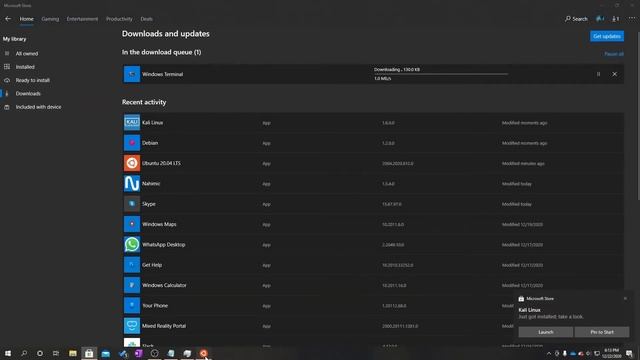This screenshot has height=360, width=640.
Task: Open the Kali Linux row text
Action: (152, 122)
